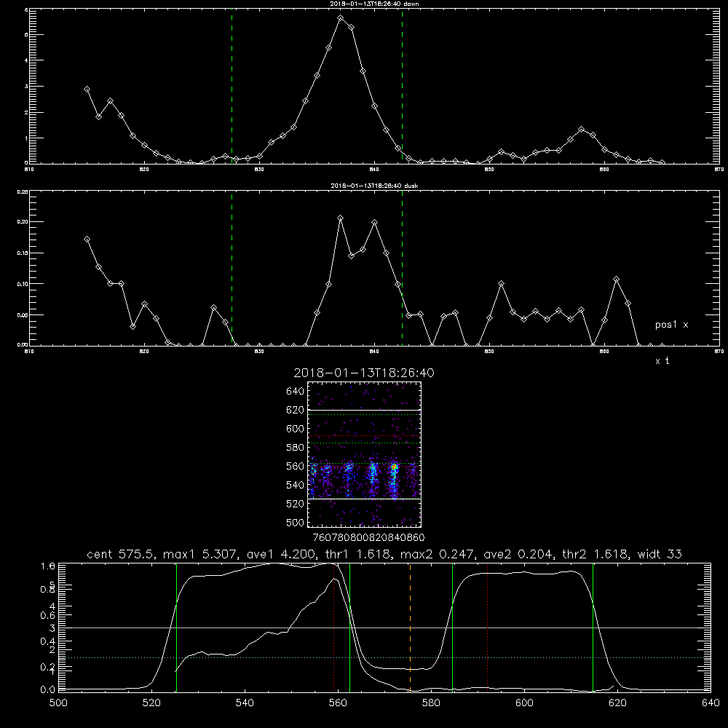Click the small secondary peak diamond in dawn plot
Screen dimensions: 728x728
[581, 129]
